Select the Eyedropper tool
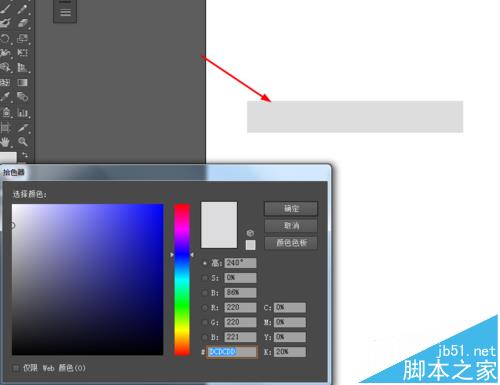500x385 pixels. point(6,97)
